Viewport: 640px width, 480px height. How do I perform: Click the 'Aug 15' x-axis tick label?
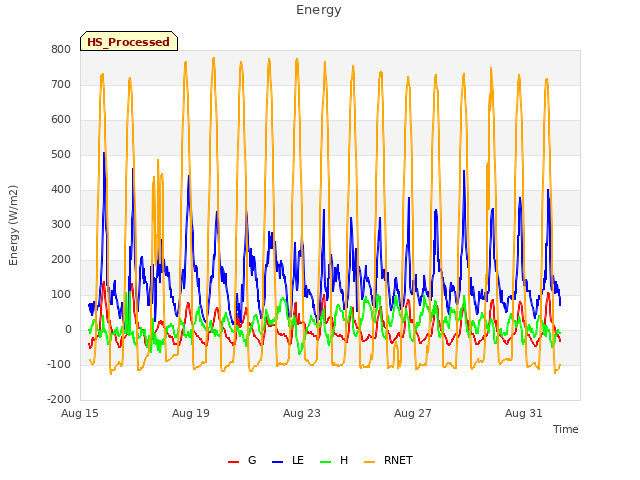tap(80, 413)
